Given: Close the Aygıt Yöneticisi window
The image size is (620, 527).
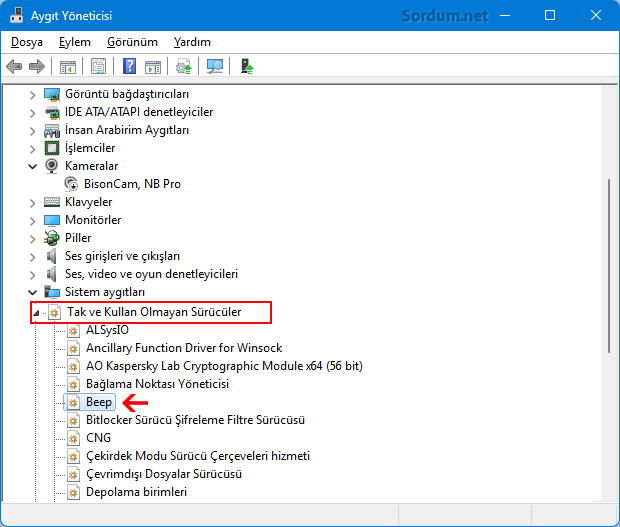Looking at the screenshot, I should [595, 15].
